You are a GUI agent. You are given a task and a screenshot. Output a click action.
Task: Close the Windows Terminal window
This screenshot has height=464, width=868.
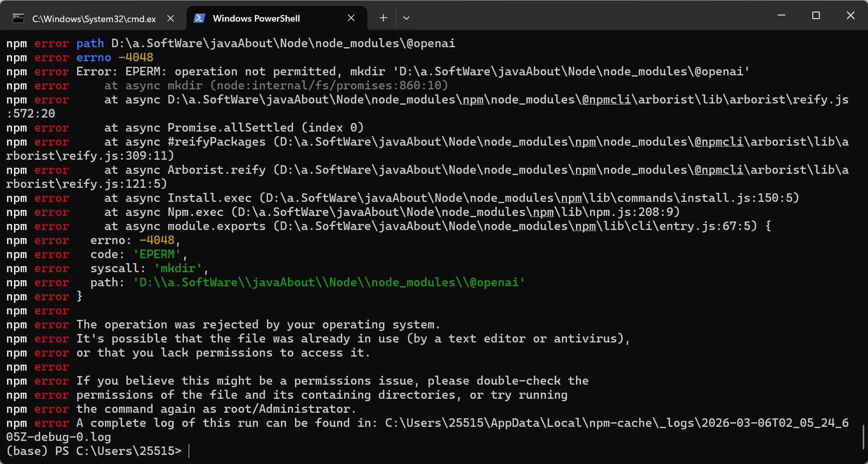850,16
